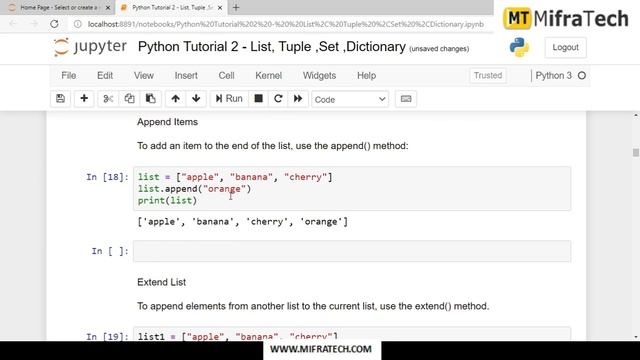Click inside the empty In [ ] code cell
The width and height of the screenshot is (640, 360).
[x=352, y=251]
